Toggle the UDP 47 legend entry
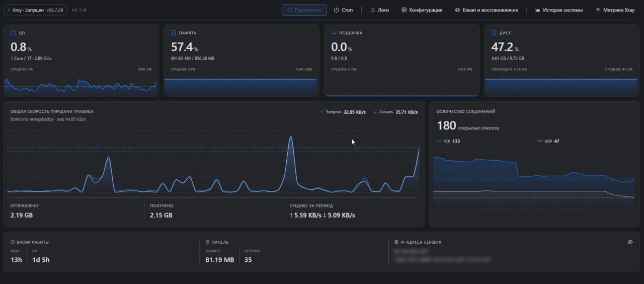The width and height of the screenshot is (644, 284). (548, 141)
